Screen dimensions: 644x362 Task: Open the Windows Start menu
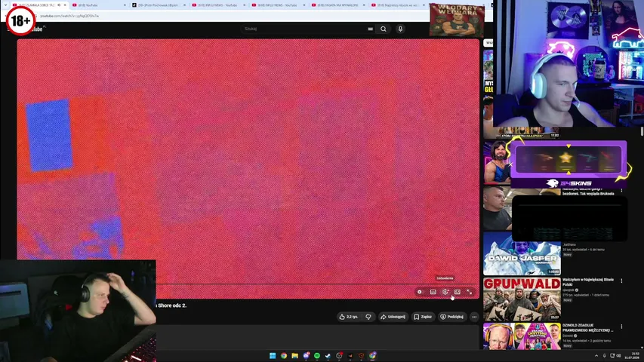tap(273, 356)
